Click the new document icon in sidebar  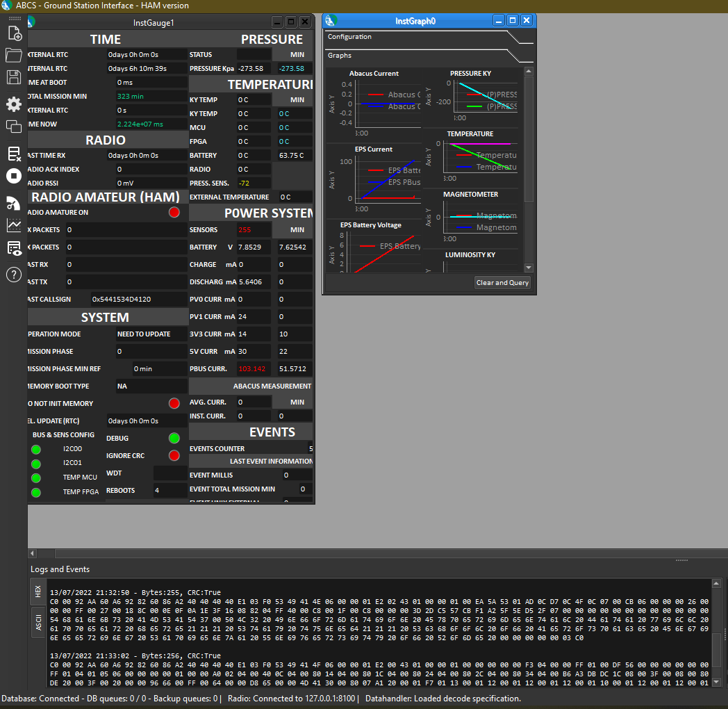point(14,33)
